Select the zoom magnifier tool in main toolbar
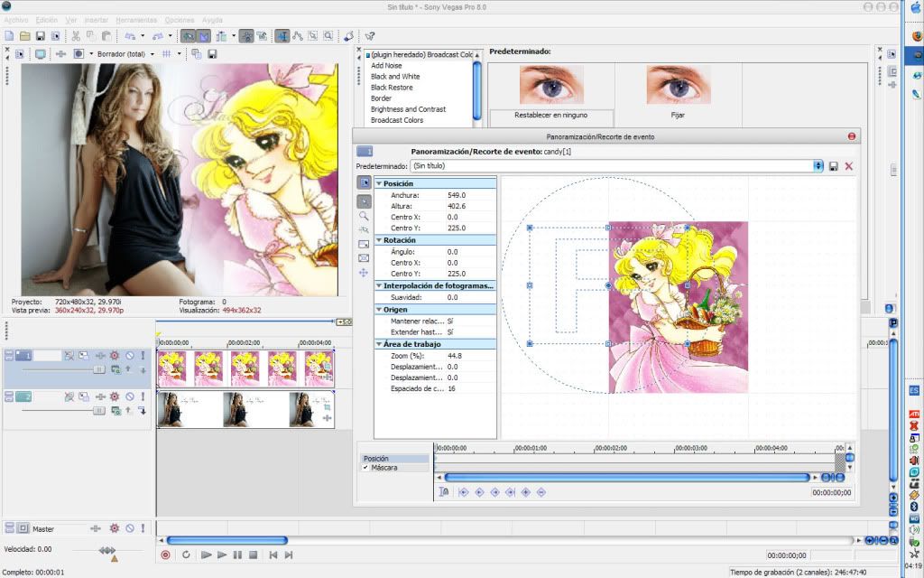The width and height of the screenshot is (924, 578). point(328,36)
